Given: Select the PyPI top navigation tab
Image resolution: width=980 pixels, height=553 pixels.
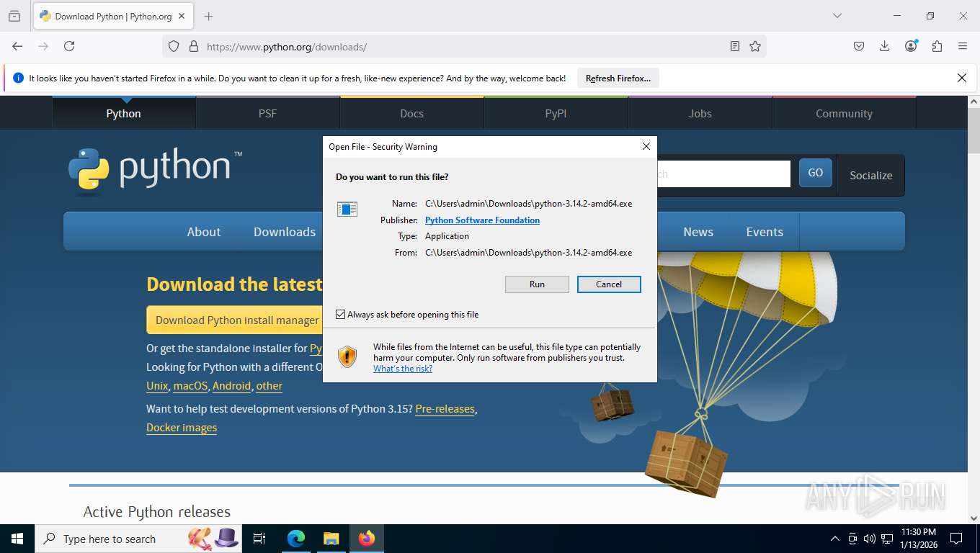Looking at the screenshot, I should coord(556,113).
